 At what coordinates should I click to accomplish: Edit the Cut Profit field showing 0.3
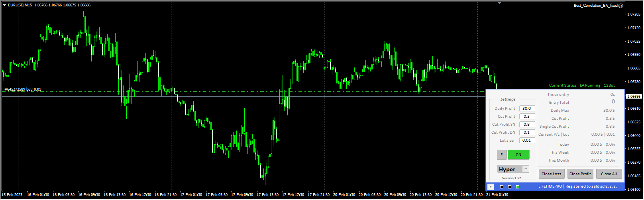(x=527, y=117)
